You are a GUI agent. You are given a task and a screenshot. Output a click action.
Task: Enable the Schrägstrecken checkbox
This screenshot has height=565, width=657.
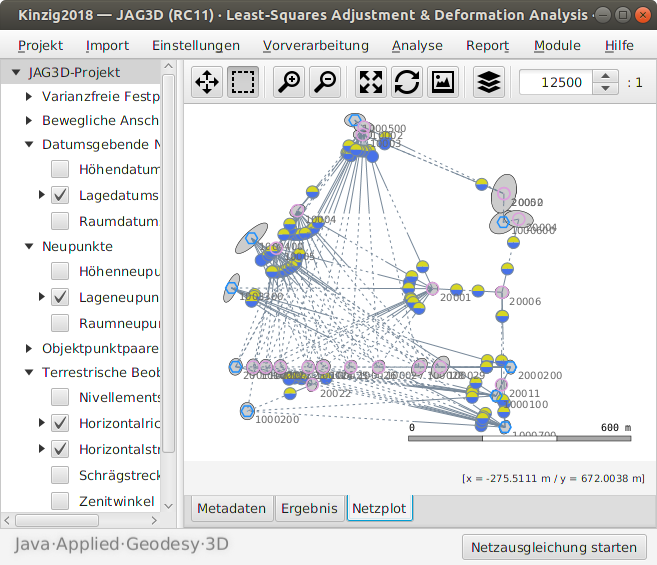pyautogui.click(x=60, y=475)
